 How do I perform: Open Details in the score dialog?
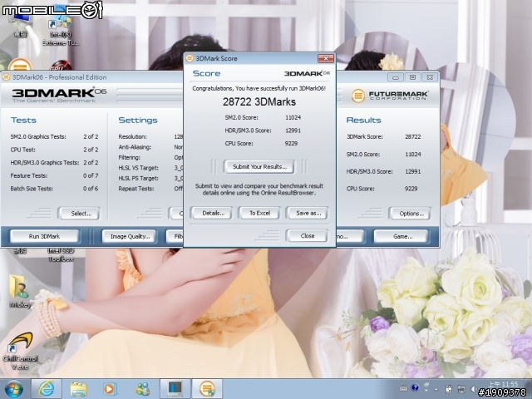[x=213, y=213]
